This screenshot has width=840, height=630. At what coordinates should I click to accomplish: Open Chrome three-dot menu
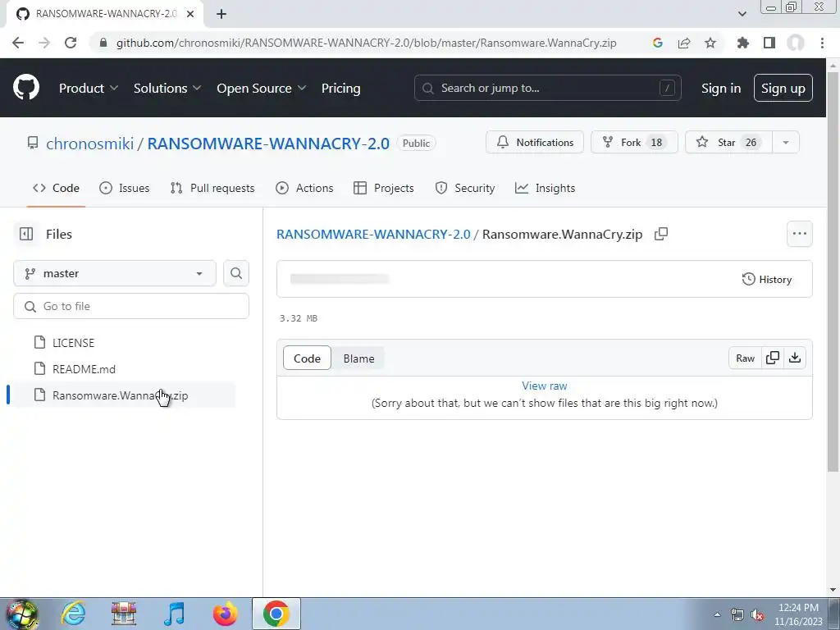822,43
